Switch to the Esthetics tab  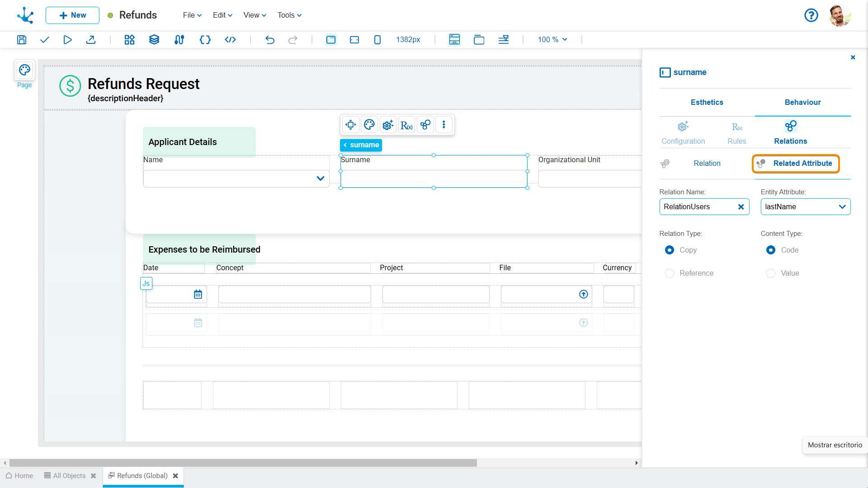(x=707, y=103)
